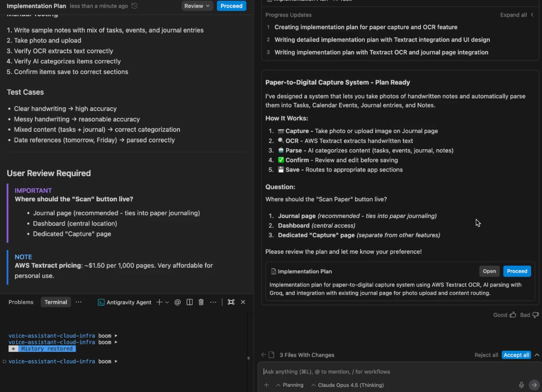The height and width of the screenshot is (392, 542).
Task: Open the Review dropdown
Action: (197, 6)
